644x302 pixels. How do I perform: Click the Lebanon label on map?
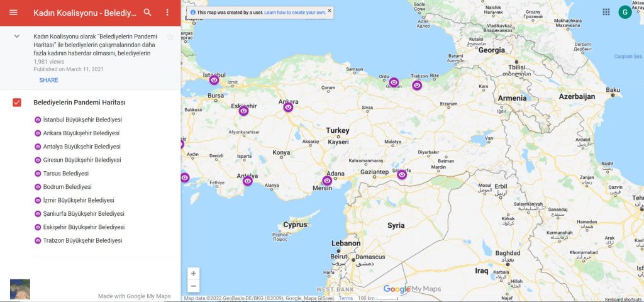(x=346, y=243)
